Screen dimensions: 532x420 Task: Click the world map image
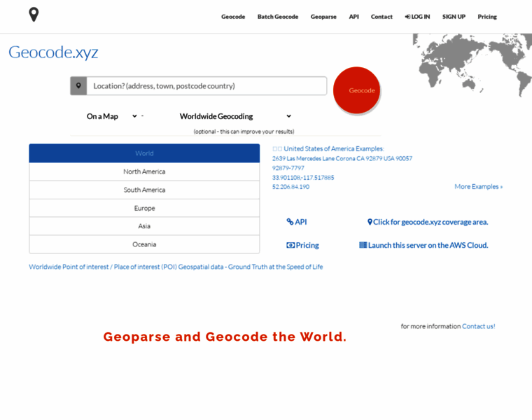472,65
